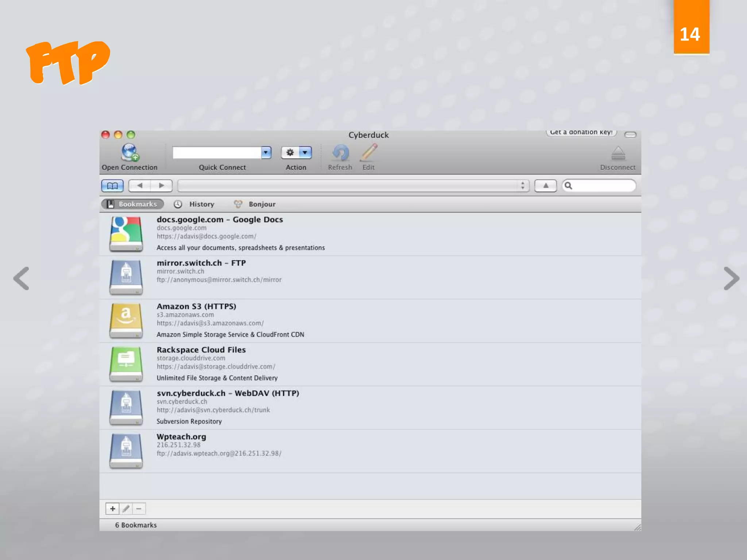Click '6 Bookmarks' status bar text
Image resolution: width=747 pixels, height=560 pixels.
pyautogui.click(x=136, y=525)
